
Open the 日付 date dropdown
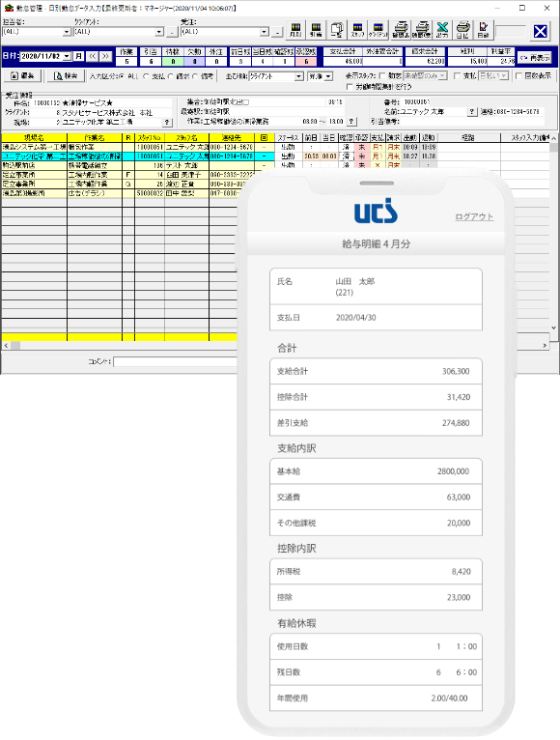coord(67,56)
